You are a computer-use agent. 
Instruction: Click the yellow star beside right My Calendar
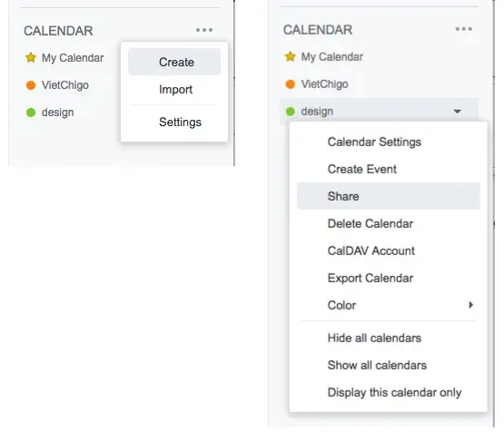[291, 57]
